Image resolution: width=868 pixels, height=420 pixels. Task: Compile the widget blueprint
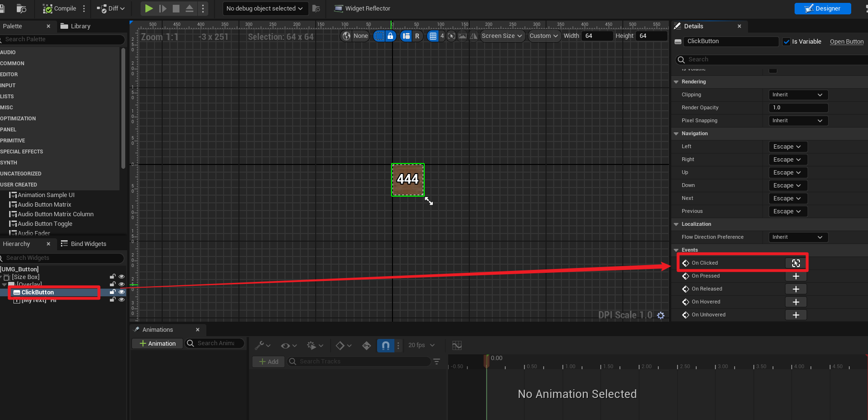(x=59, y=9)
